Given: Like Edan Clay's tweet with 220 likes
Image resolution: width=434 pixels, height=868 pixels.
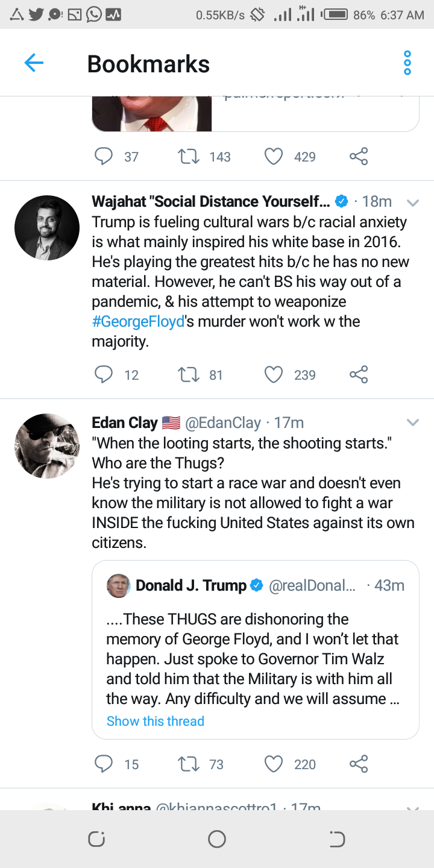Looking at the screenshot, I should point(274,764).
